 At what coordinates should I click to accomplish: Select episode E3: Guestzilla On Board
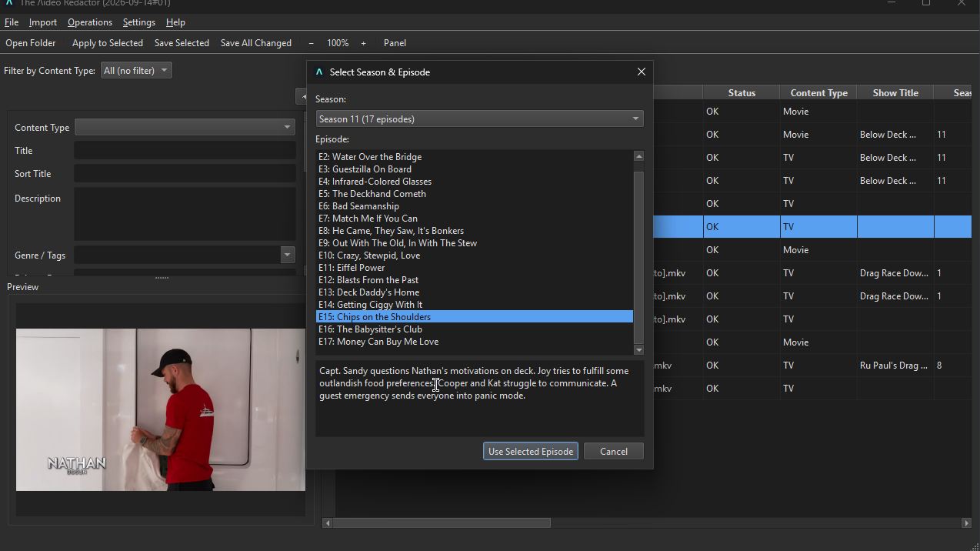(x=474, y=169)
